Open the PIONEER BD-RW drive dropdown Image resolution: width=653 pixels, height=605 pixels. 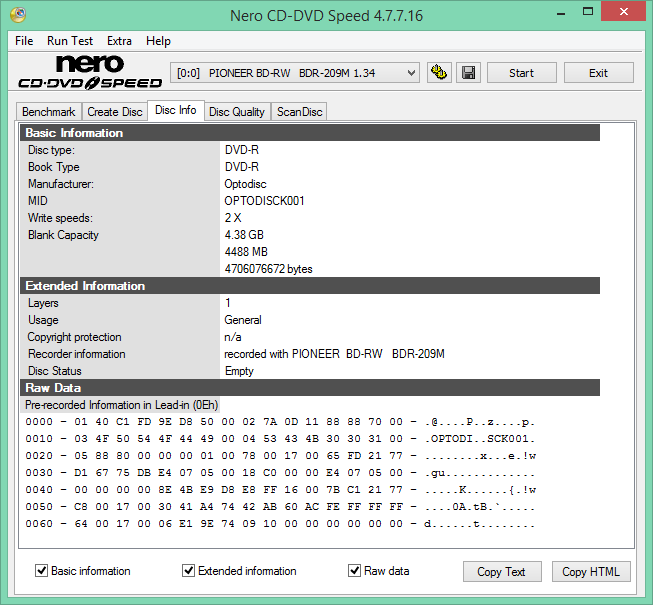[295, 73]
